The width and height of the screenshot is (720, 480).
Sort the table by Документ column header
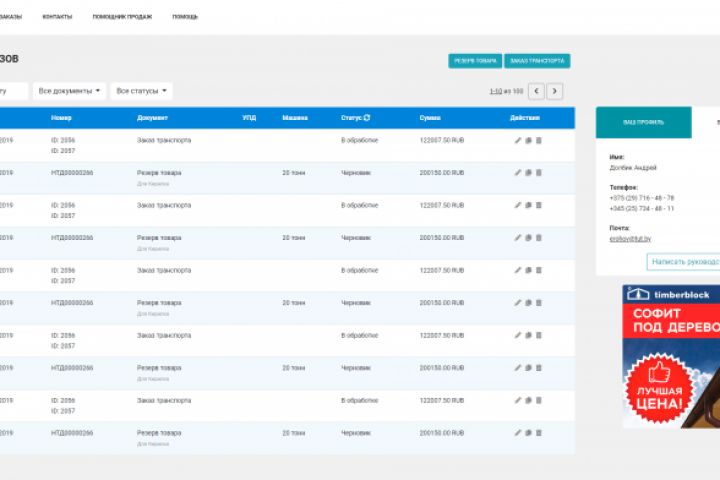click(x=152, y=118)
